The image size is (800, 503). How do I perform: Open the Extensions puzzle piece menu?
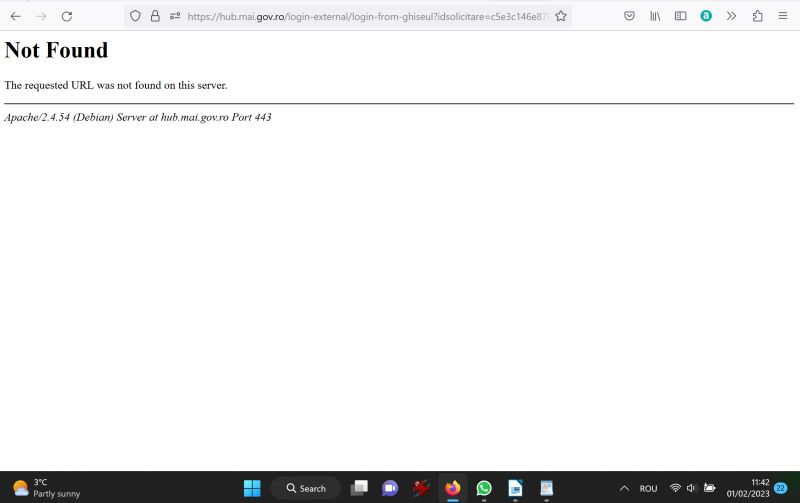tap(757, 16)
